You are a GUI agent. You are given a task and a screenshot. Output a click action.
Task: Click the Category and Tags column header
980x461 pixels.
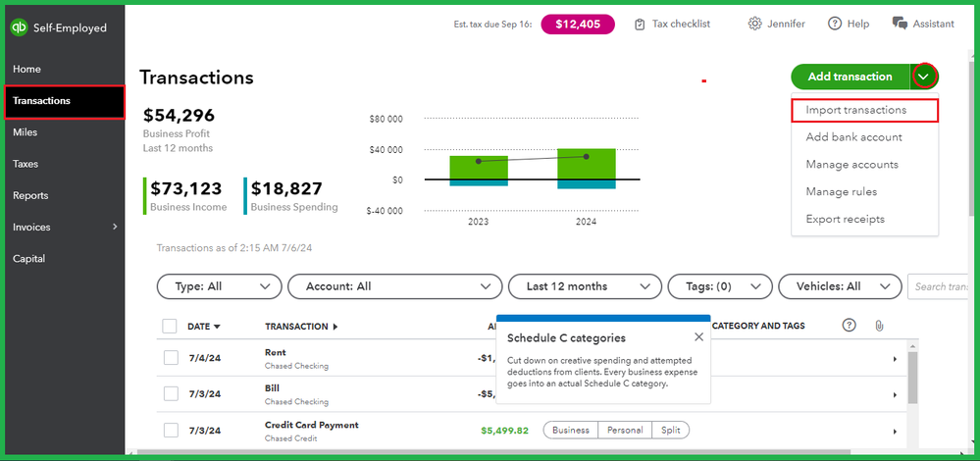[x=758, y=326]
